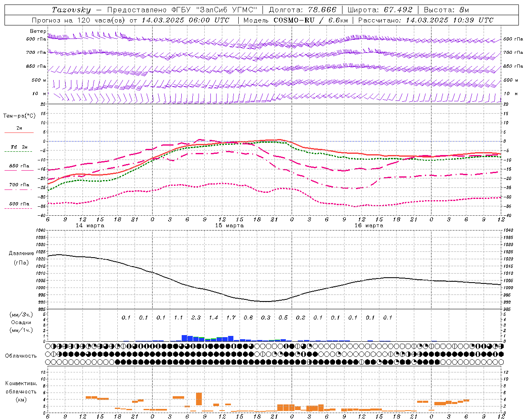This screenshot has width=525, height=420.
Task: Click the 0.2 precipitation amount value
Action: tap(301, 317)
